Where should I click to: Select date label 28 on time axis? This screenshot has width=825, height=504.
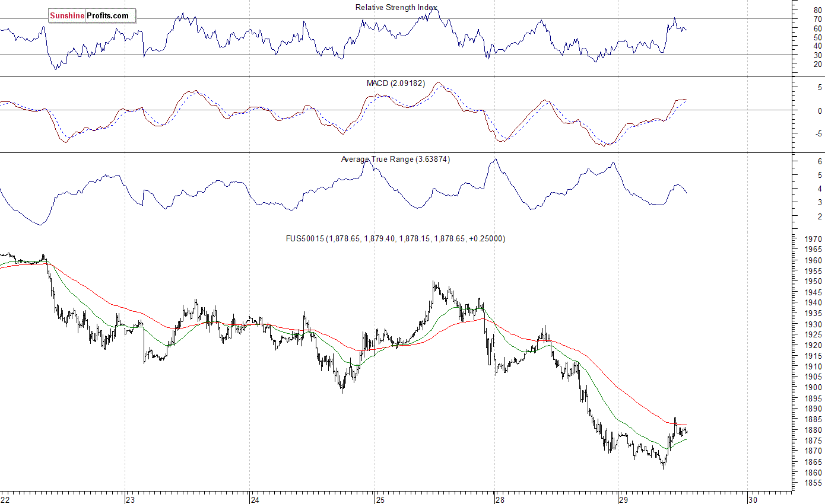coord(500,499)
